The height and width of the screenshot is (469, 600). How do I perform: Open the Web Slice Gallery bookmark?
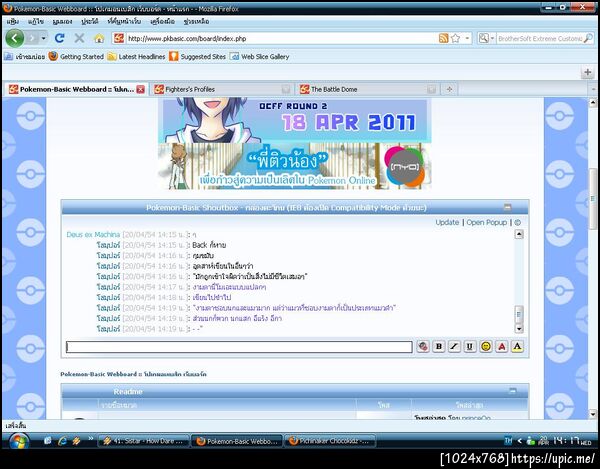click(x=259, y=57)
